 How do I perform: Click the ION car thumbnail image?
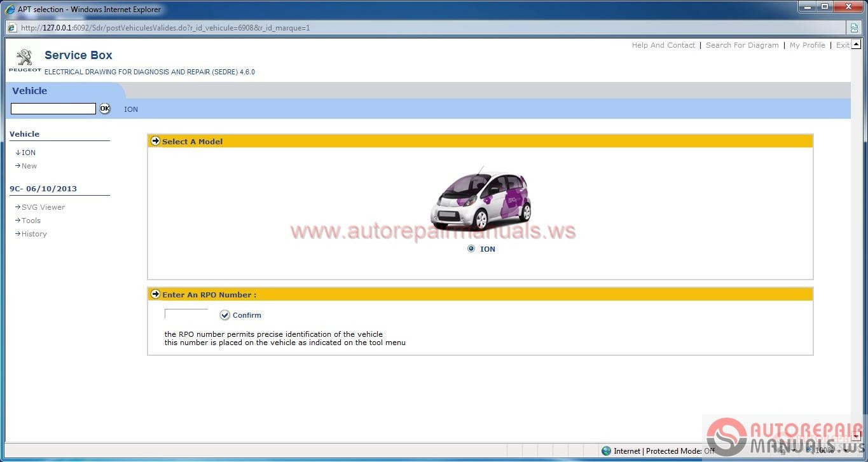[480, 199]
